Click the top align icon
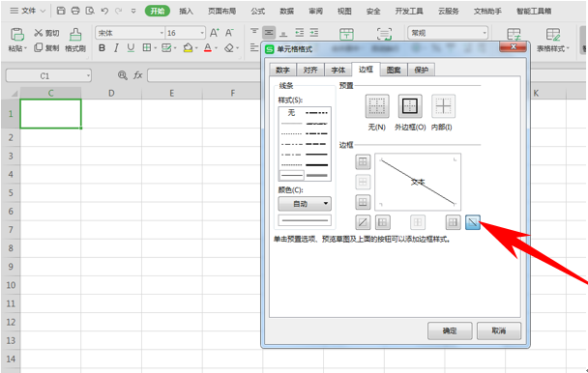 point(254,32)
